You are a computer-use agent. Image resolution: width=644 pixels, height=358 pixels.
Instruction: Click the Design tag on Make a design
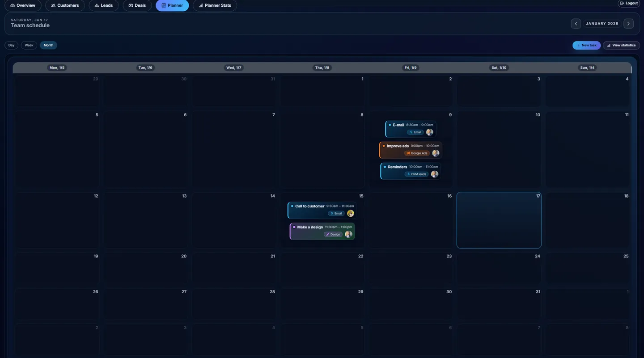[333, 234]
